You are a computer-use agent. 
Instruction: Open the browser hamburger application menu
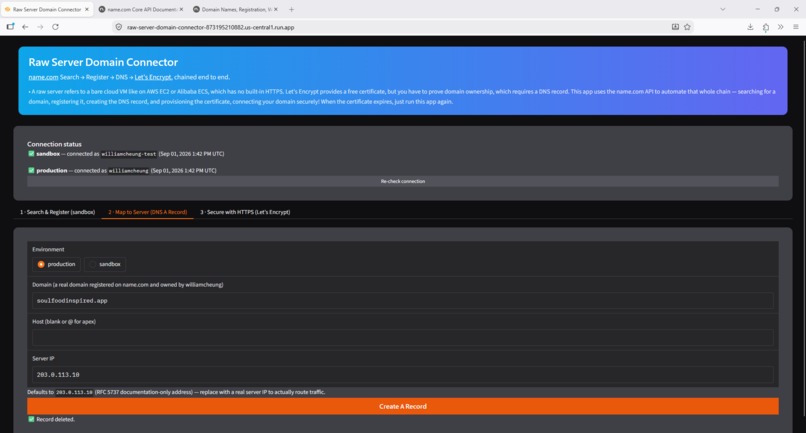(796, 27)
